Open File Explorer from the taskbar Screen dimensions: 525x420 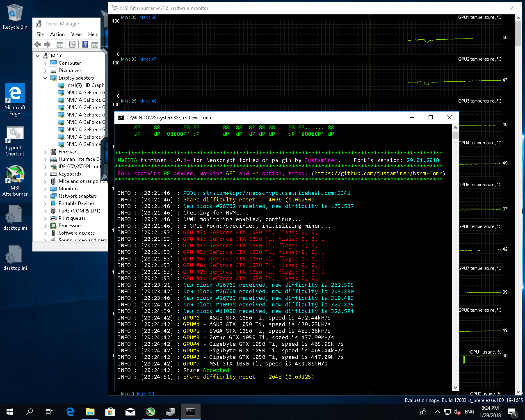(x=90, y=412)
